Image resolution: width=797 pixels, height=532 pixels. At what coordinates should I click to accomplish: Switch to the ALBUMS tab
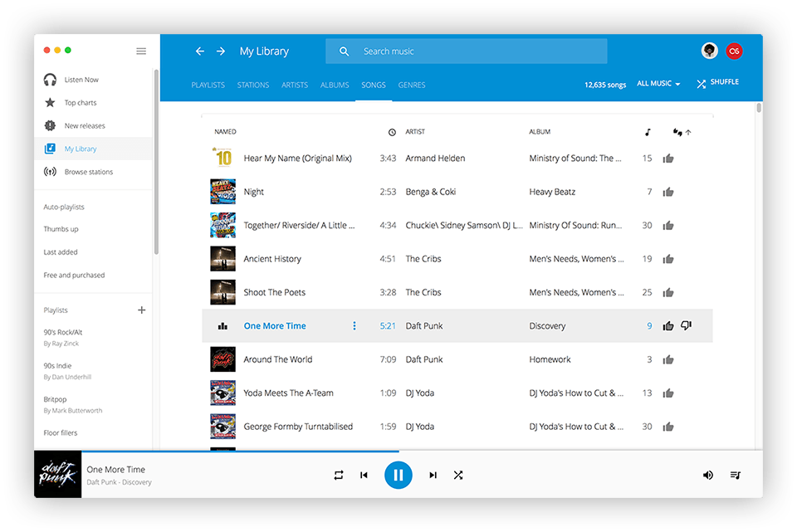pos(335,85)
